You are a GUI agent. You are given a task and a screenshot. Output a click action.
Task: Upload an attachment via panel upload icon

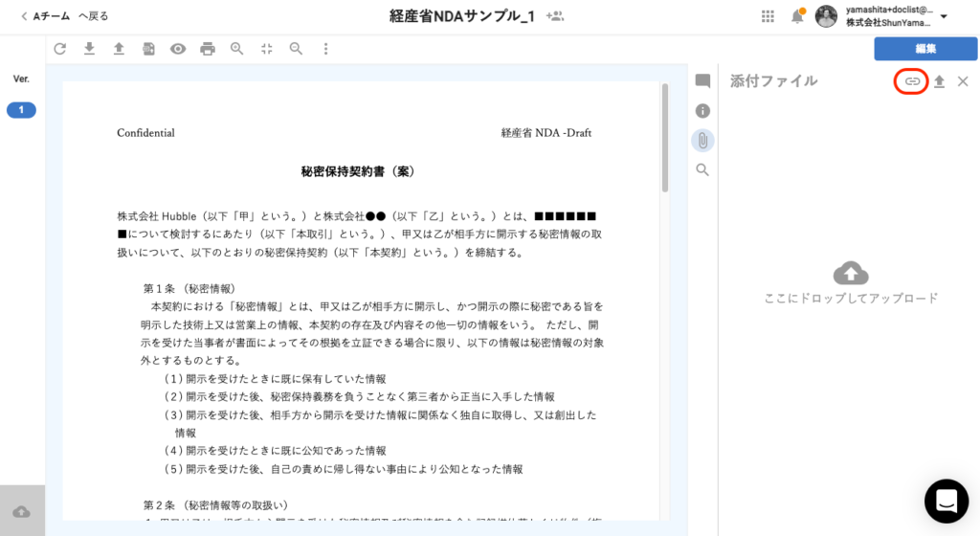tap(939, 81)
